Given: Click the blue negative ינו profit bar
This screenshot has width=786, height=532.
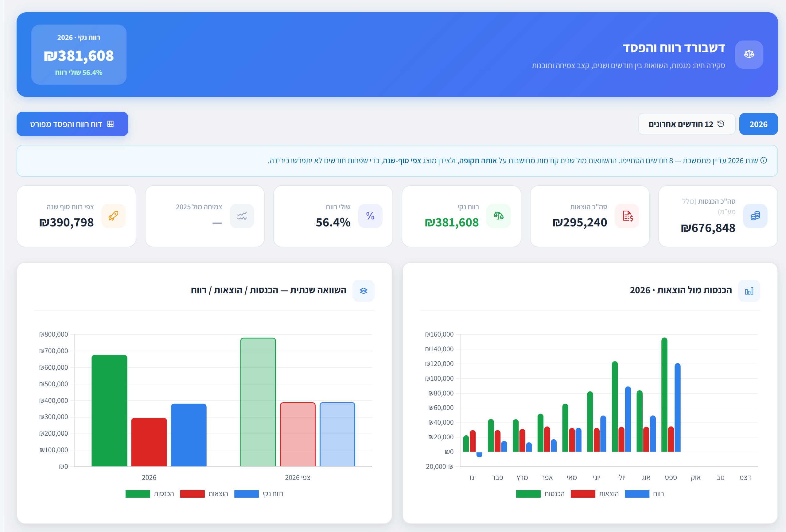Looking at the screenshot, I should pos(479,455).
